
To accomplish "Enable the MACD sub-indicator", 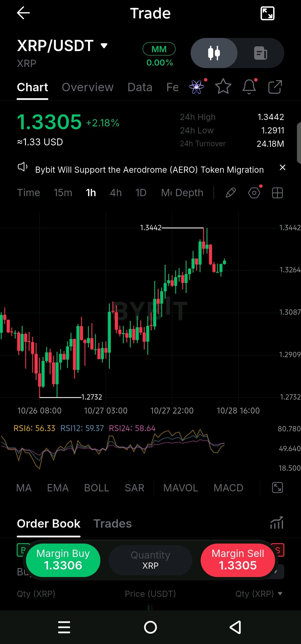I will [229, 488].
